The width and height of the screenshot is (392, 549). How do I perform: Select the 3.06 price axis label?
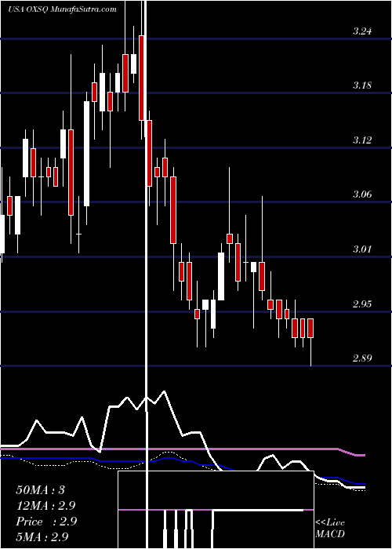coord(362,195)
